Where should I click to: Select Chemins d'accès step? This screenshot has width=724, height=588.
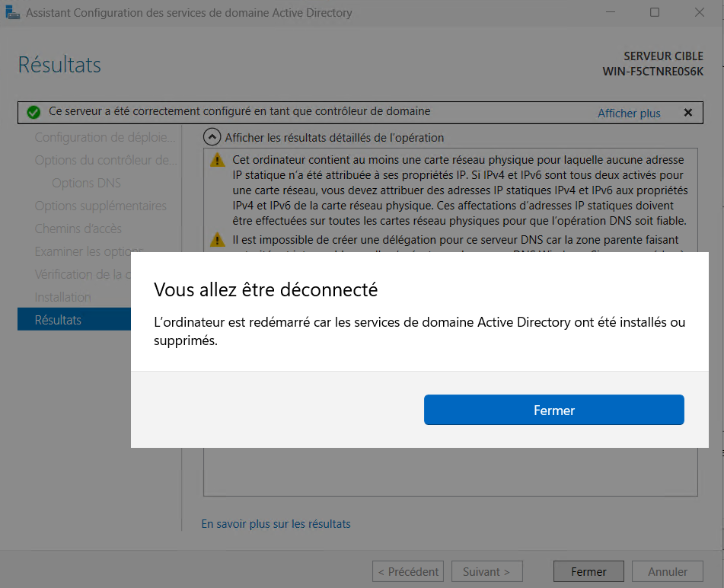click(x=78, y=228)
